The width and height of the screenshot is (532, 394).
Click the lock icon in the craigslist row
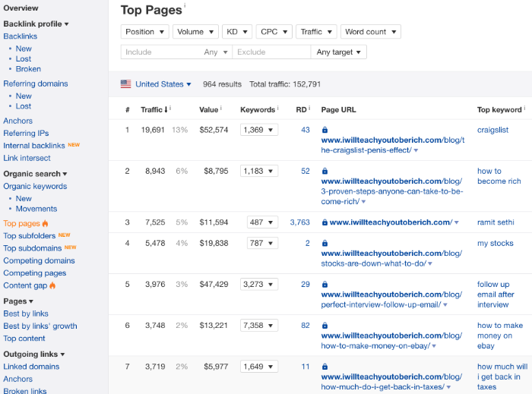[x=325, y=130]
